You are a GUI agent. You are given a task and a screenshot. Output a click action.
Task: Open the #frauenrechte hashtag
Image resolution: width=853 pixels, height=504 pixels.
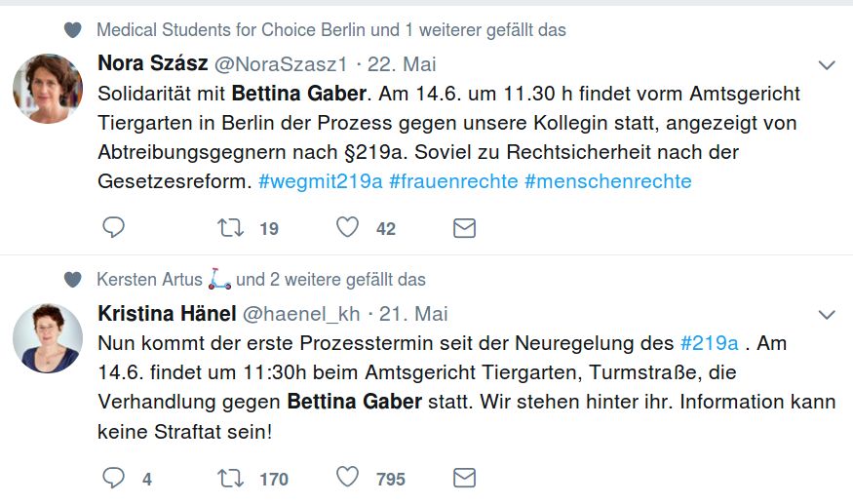(x=453, y=181)
